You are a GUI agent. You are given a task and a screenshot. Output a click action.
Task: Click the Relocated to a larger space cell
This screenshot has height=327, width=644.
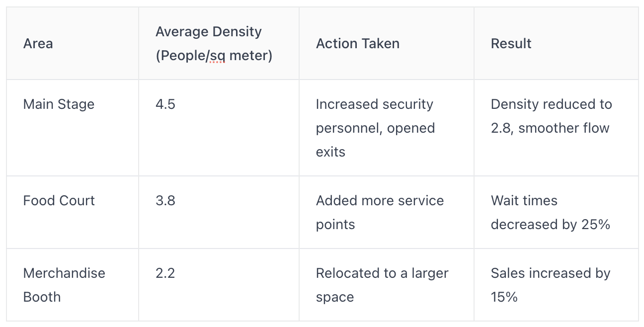pos(387,285)
